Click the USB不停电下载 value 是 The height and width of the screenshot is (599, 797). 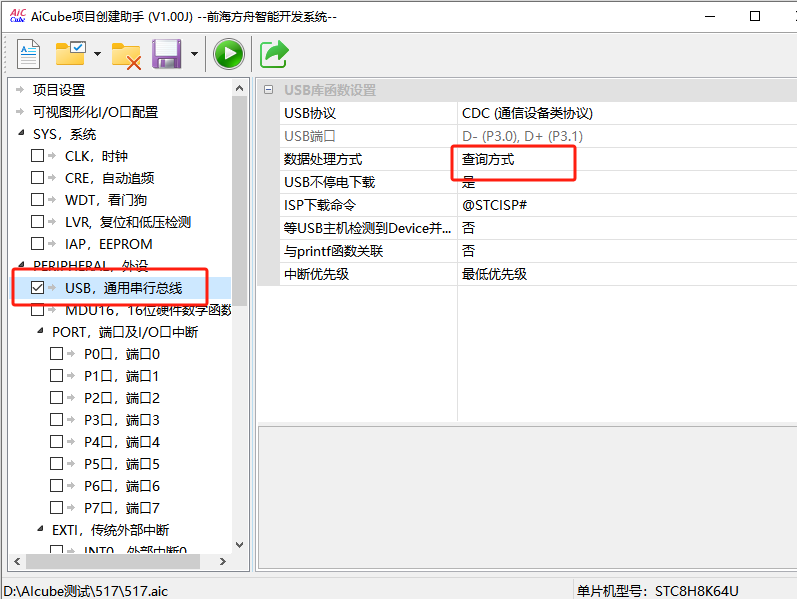click(468, 182)
